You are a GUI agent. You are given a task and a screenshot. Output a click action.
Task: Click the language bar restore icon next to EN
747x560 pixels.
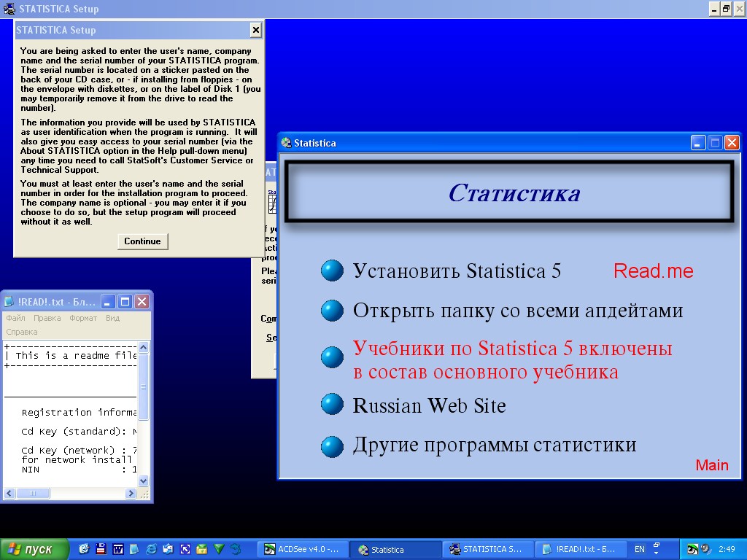pyautogui.click(x=657, y=545)
